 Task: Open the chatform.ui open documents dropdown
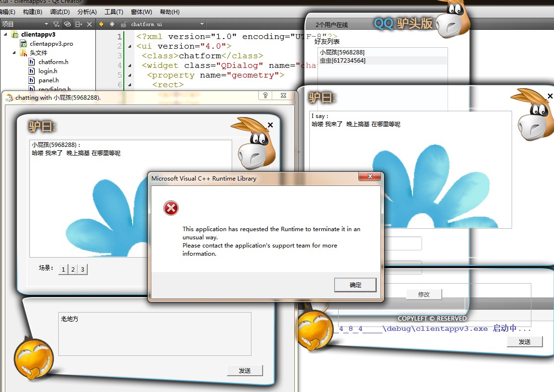[202, 24]
